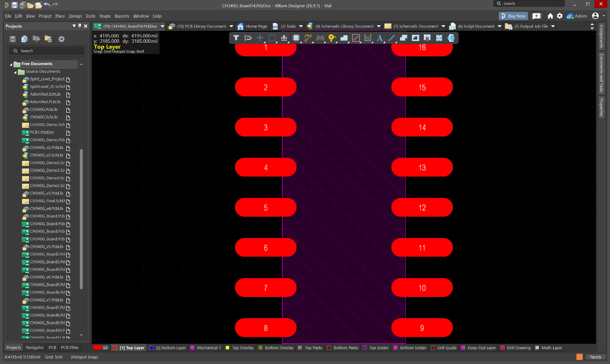610x364 pixels.
Task: Toggle Top Layer visibility color box
Action: tap(115, 348)
